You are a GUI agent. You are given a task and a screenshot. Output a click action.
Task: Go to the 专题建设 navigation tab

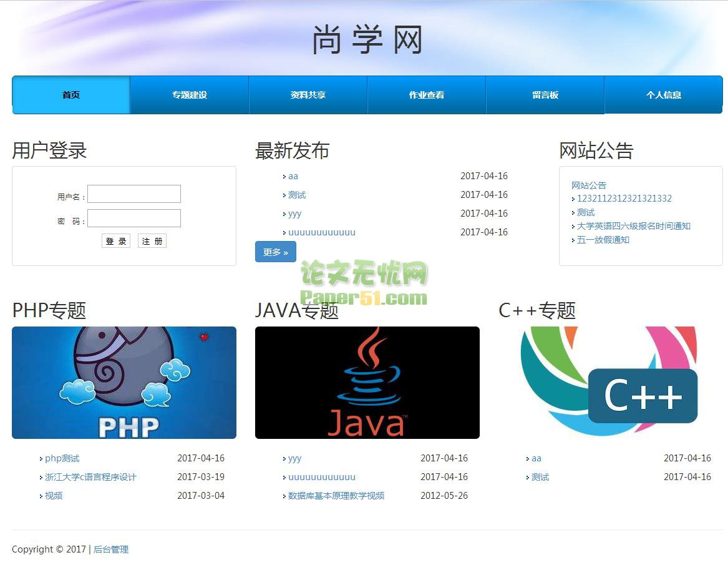pyautogui.click(x=190, y=95)
